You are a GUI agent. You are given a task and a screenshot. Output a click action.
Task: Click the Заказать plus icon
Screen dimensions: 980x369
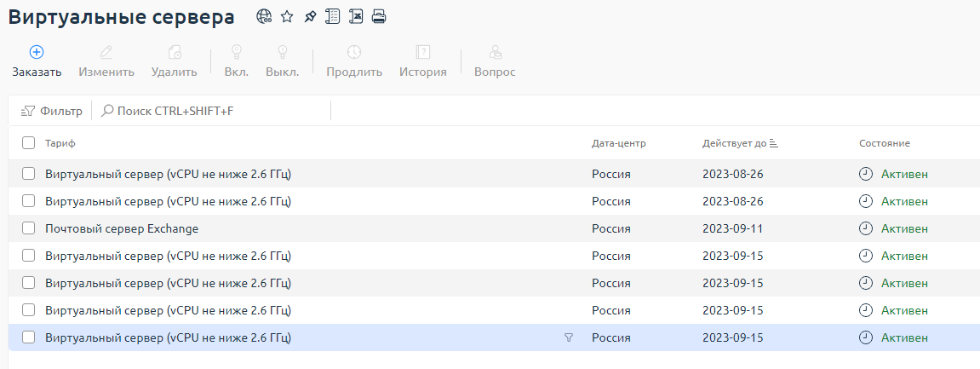point(37,52)
